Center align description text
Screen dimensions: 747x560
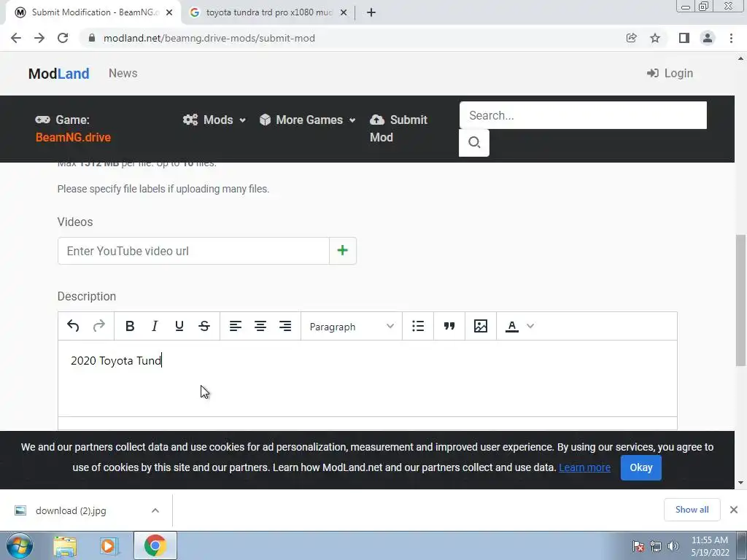260,326
